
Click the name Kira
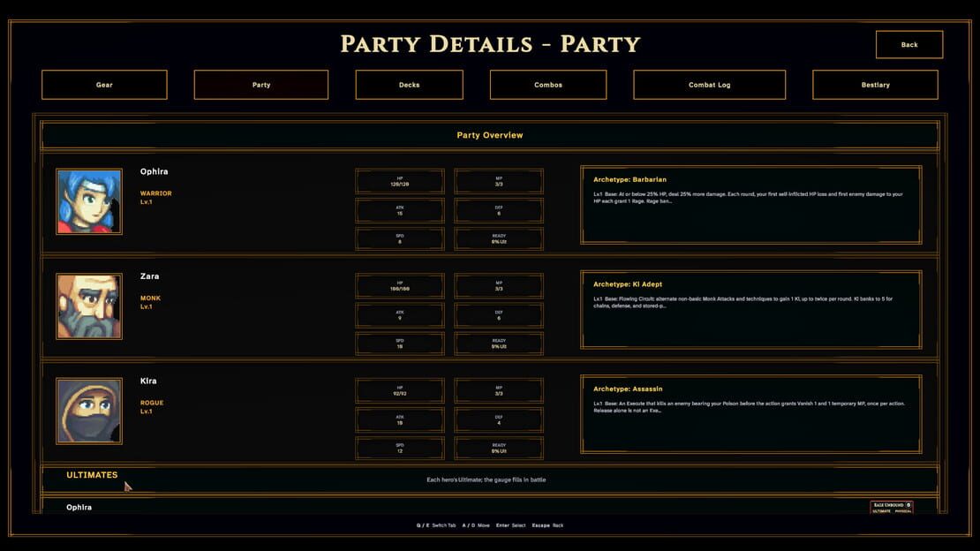[148, 381]
